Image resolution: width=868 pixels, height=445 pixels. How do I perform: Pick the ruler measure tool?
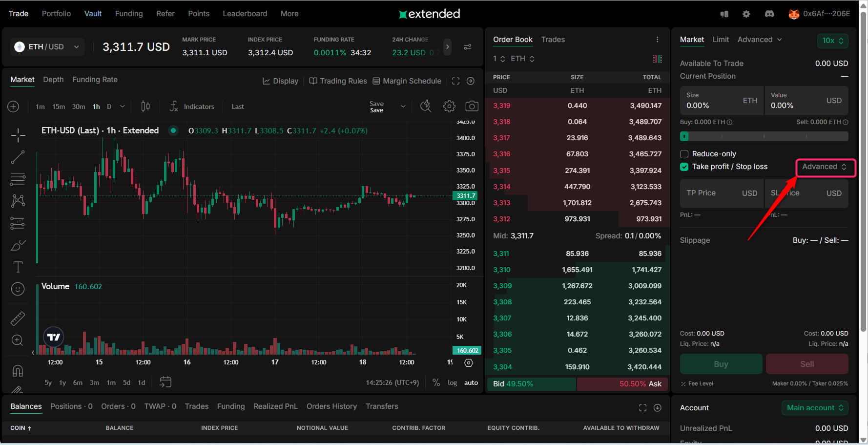(18, 318)
